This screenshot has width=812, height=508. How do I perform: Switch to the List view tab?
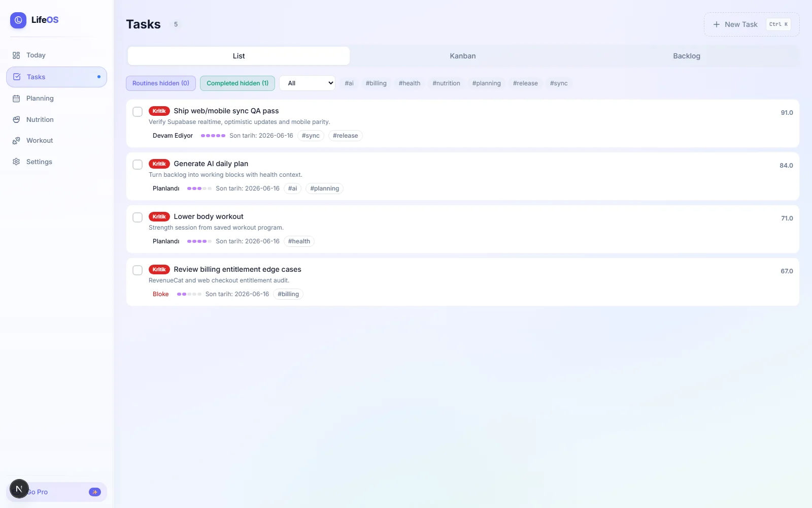(239, 56)
